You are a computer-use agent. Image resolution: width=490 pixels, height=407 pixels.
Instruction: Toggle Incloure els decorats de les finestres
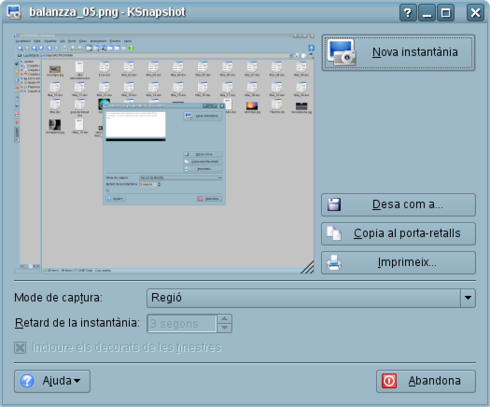pos(117,347)
